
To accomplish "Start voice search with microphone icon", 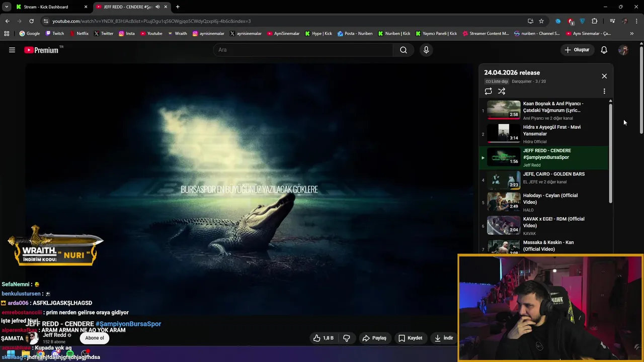I will click(426, 50).
